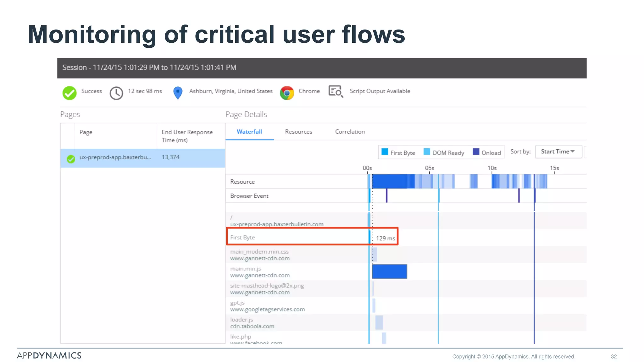The width and height of the screenshot is (644, 362).
Task: Open the Sort by Start Time dropdown
Action: 558,151
